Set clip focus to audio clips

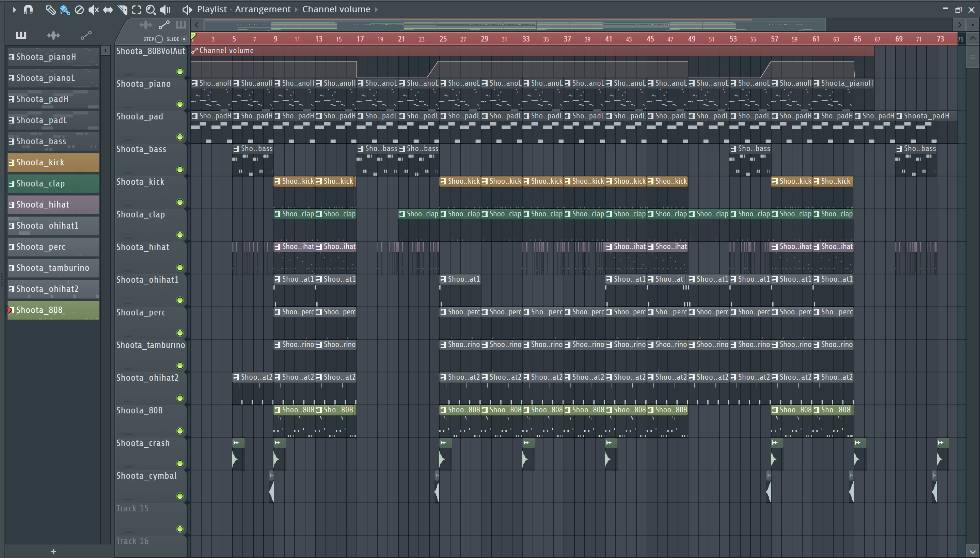(x=145, y=25)
